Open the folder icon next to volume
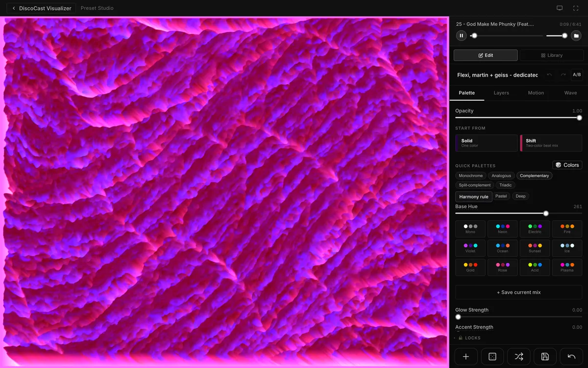Screen dimensions: 588x368 pos(576,35)
